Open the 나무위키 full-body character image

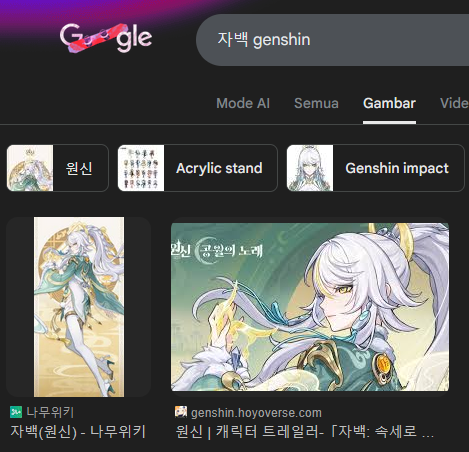(79, 307)
